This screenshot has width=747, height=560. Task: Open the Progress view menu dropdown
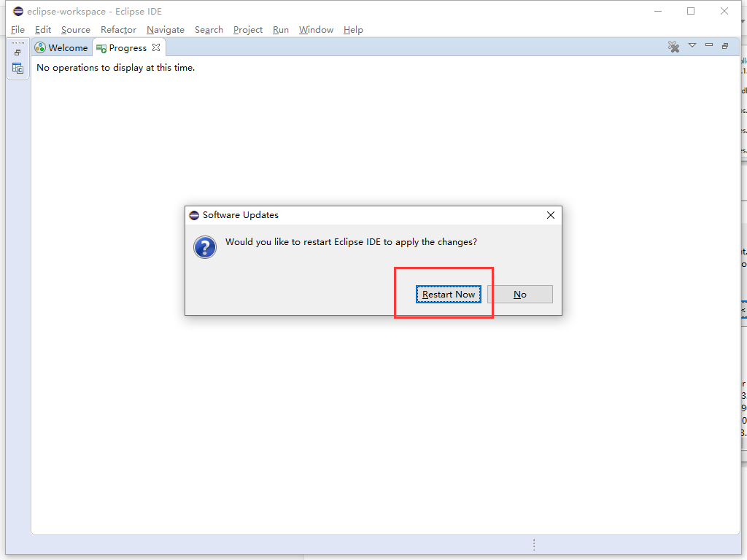[x=692, y=45]
